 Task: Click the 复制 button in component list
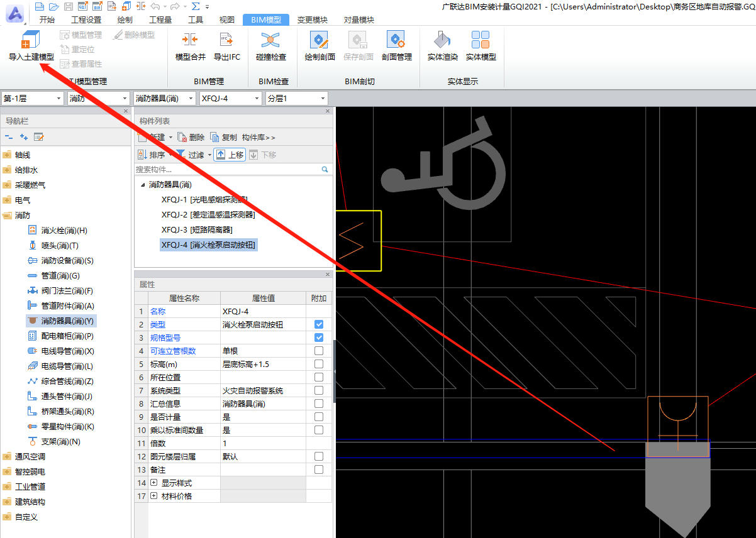(224, 137)
